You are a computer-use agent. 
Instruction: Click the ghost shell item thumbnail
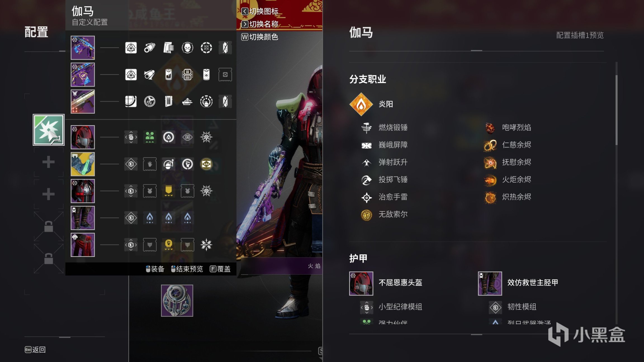click(177, 301)
